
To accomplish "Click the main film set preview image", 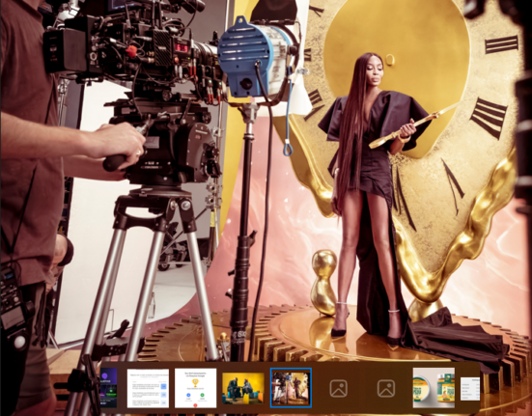I will coord(266,180).
